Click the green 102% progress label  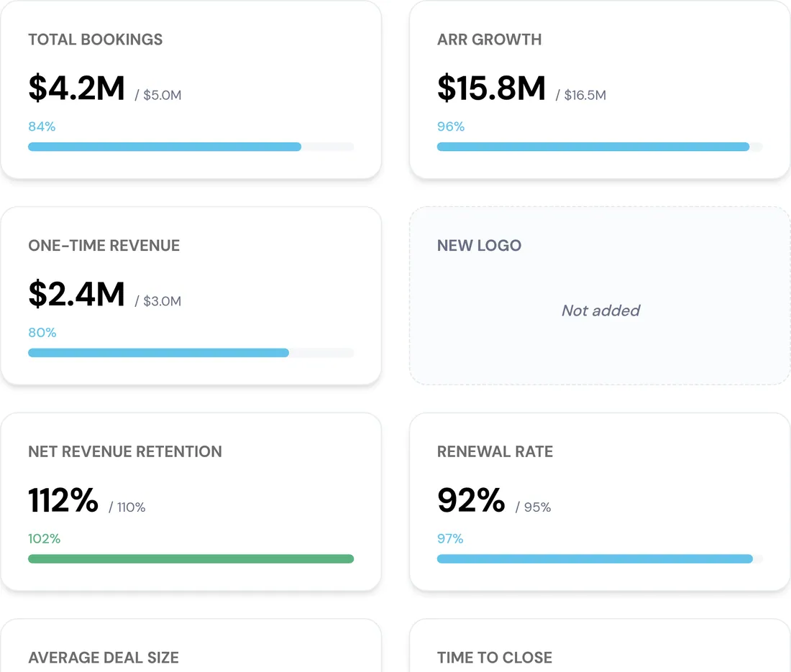tap(45, 539)
